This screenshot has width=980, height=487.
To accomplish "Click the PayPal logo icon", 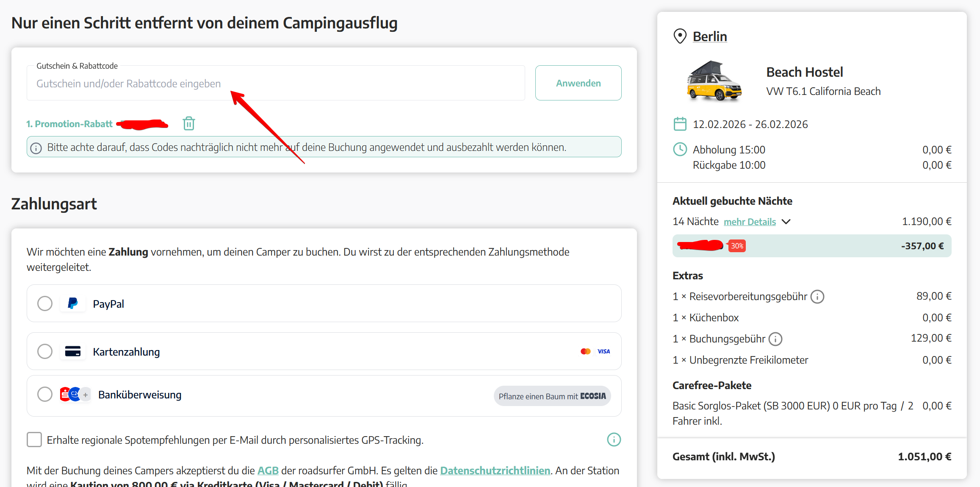I will click(x=73, y=303).
